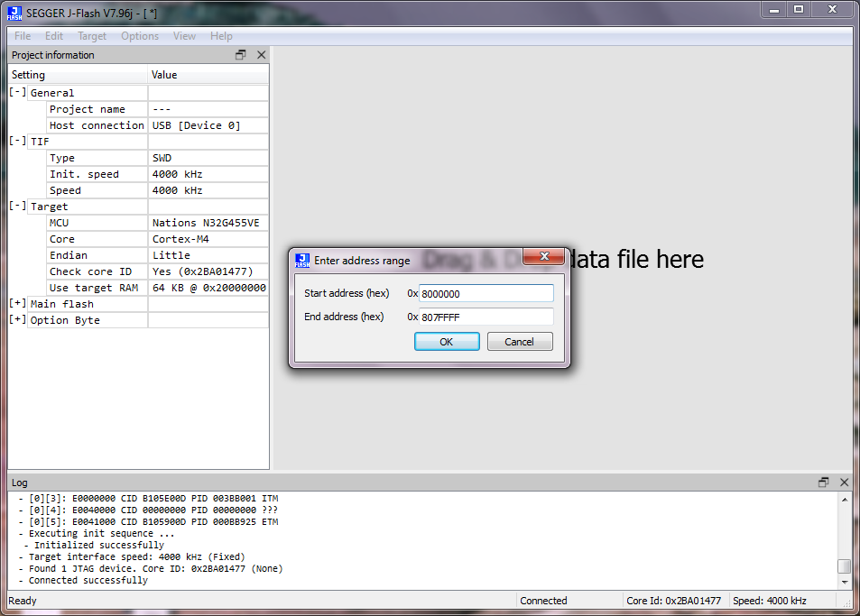Screen dimensions: 860x616
Task: Click OK in address range dialog
Action: pos(447,342)
